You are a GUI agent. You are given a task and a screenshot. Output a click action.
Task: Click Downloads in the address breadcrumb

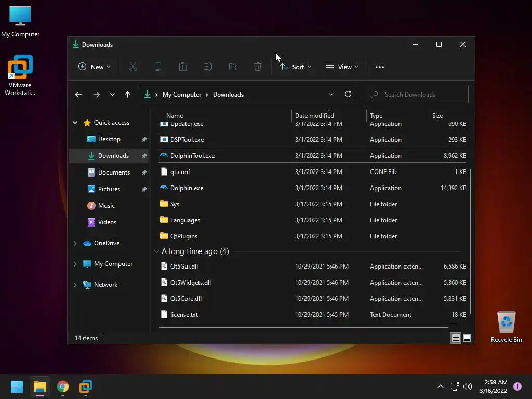pos(229,95)
